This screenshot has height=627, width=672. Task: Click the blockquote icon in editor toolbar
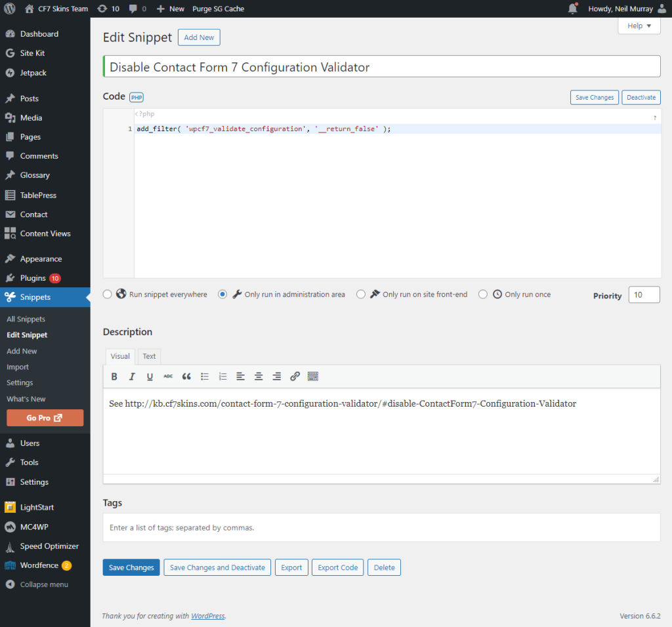[x=186, y=376]
